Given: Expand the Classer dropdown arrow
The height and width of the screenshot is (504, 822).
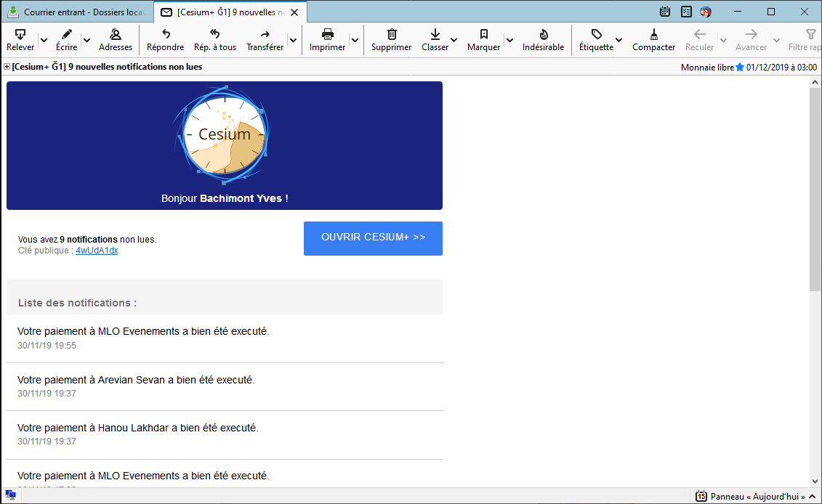Looking at the screenshot, I should pyautogui.click(x=454, y=41).
